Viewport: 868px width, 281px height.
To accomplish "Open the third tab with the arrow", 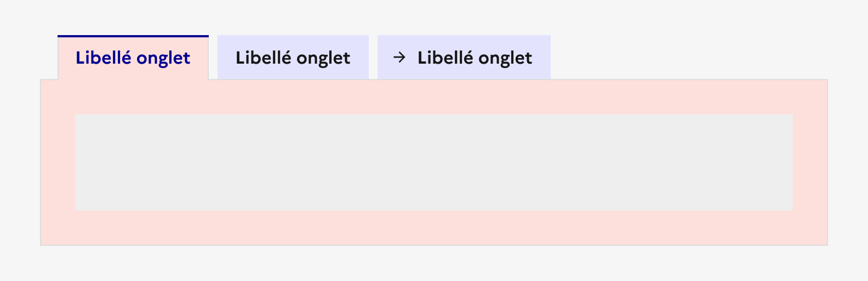I will 464,58.
